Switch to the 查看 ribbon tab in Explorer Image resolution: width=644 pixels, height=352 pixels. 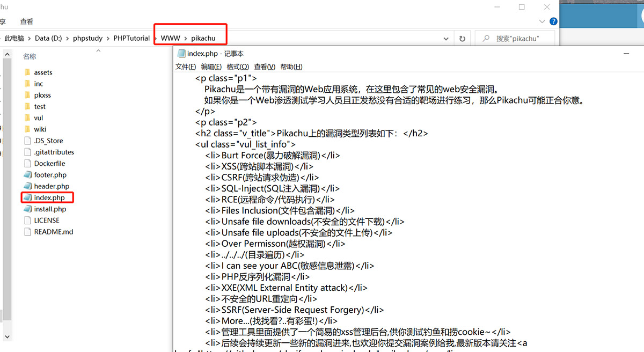[26, 21]
